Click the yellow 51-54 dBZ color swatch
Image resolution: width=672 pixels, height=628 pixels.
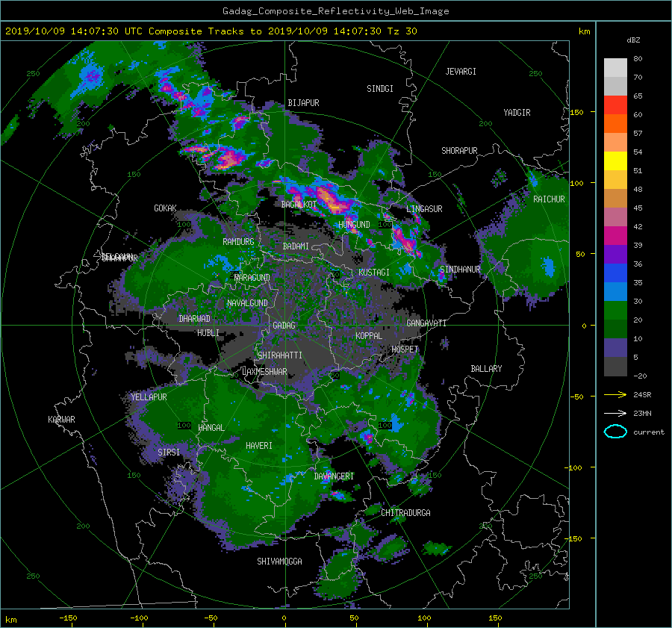click(x=615, y=161)
